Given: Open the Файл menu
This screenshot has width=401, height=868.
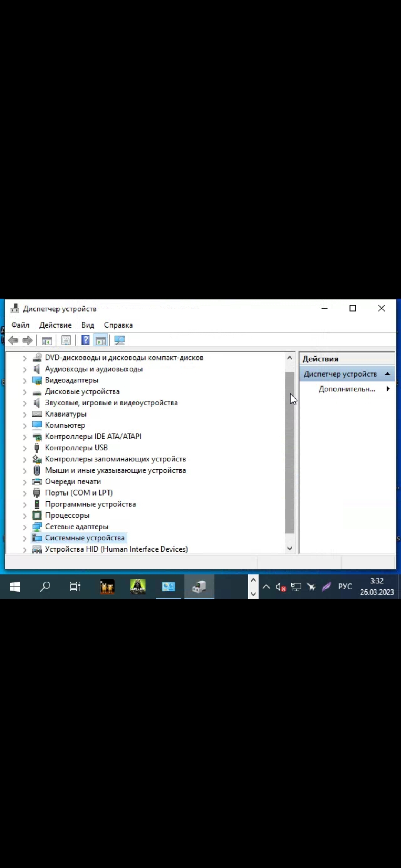Looking at the screenshot, I should click(20, 325).
